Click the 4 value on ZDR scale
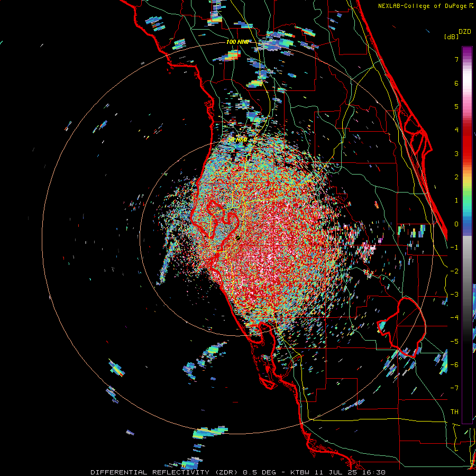This screenshot has height=476, width=476. point(456,130)
